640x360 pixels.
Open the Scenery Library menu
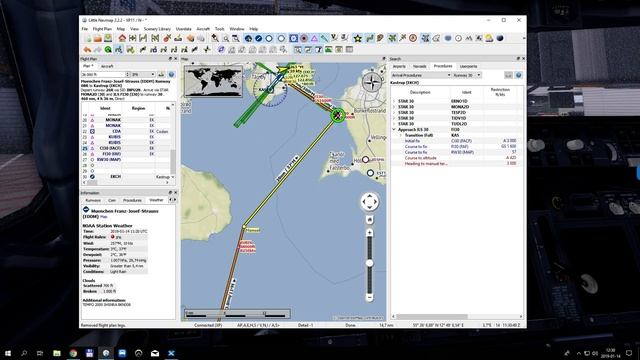pyautogui.click(x=157, y=29)
